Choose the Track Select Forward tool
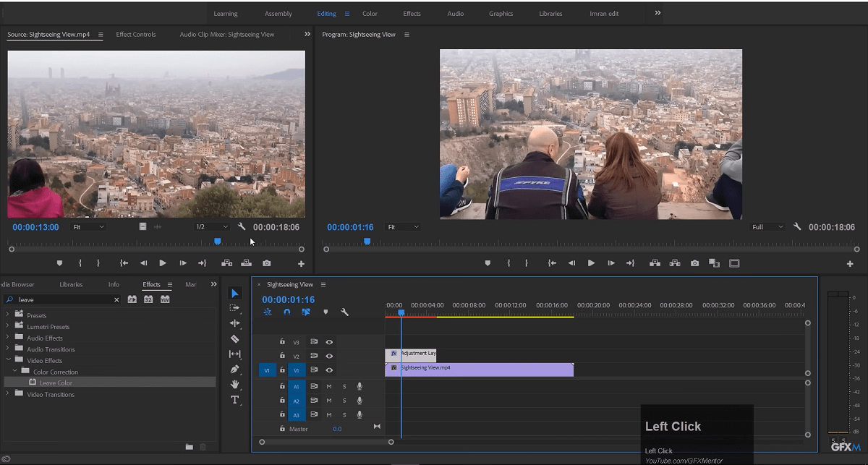The width and height of the screenshot is (868, 465). click(x=234, y=307)
